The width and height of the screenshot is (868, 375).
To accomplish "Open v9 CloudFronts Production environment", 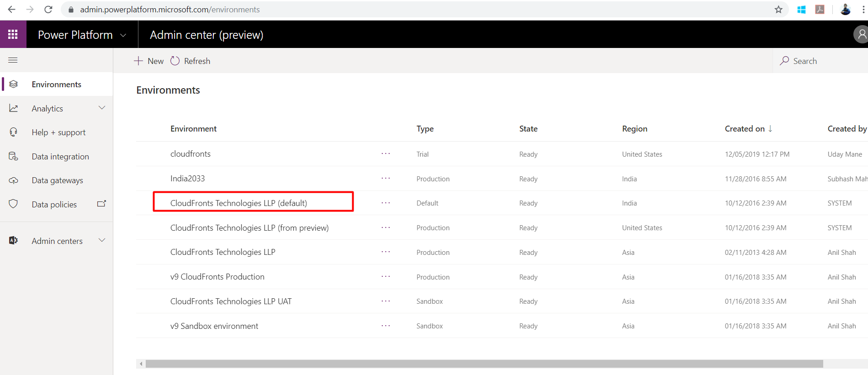I will click(x=217, y=277).
